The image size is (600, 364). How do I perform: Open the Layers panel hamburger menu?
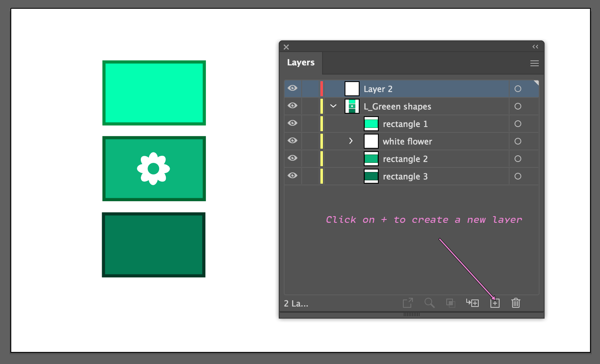point(535,63)
